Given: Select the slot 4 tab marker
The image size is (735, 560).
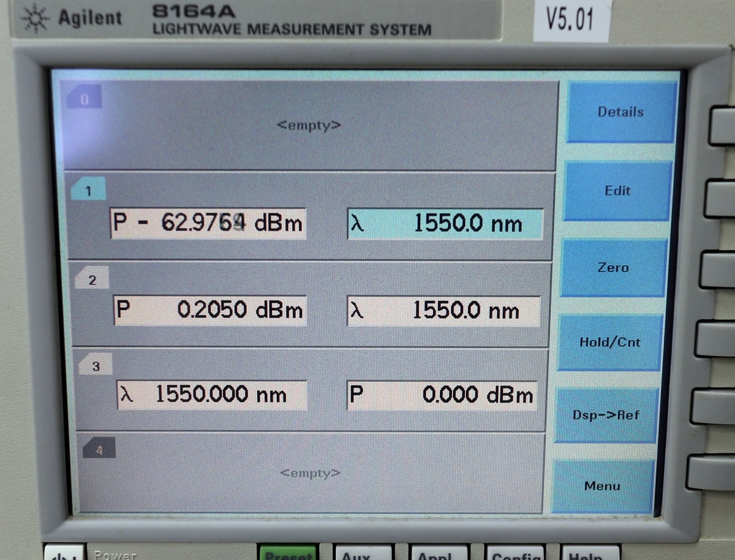Looking at the screenshot, I should pos(99,449).
